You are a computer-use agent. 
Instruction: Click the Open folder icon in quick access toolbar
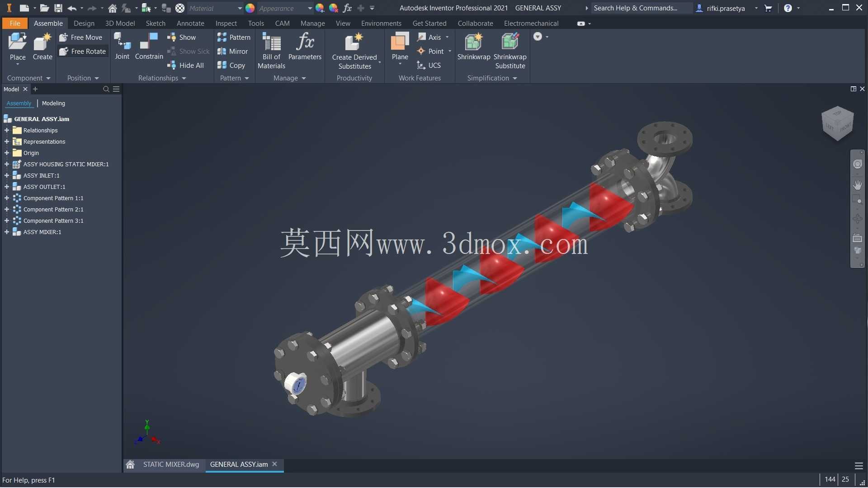click(44, 8)
